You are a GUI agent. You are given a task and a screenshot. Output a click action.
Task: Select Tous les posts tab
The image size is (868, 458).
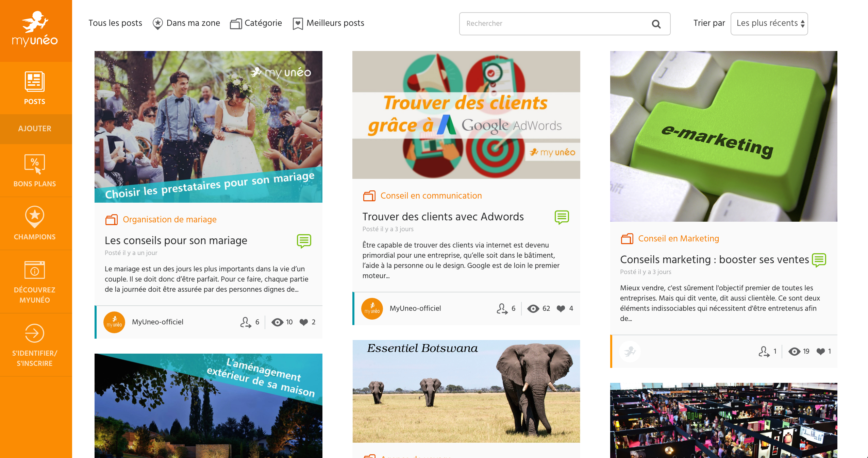pos(115,23)
